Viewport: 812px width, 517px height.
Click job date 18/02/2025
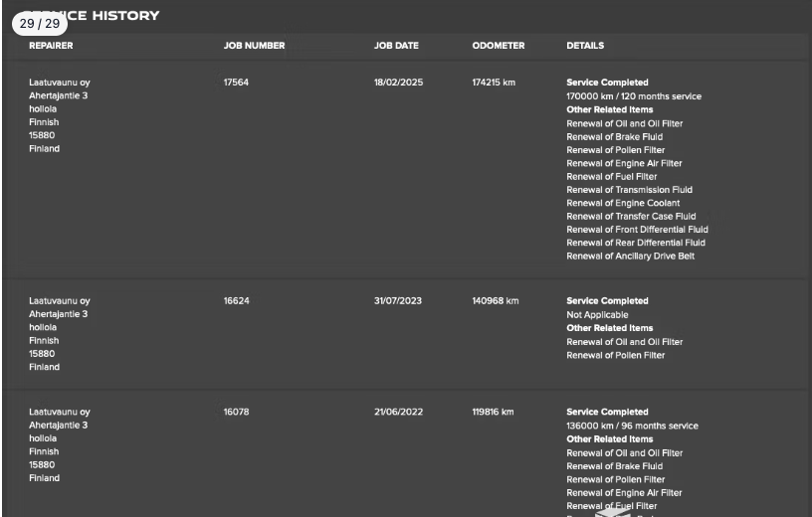pyautogui.click(x=398, y=83)
